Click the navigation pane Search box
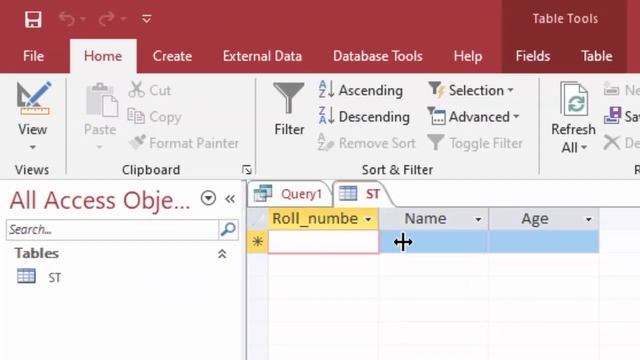This screenshot has height=360, width=640. point(112,230)
